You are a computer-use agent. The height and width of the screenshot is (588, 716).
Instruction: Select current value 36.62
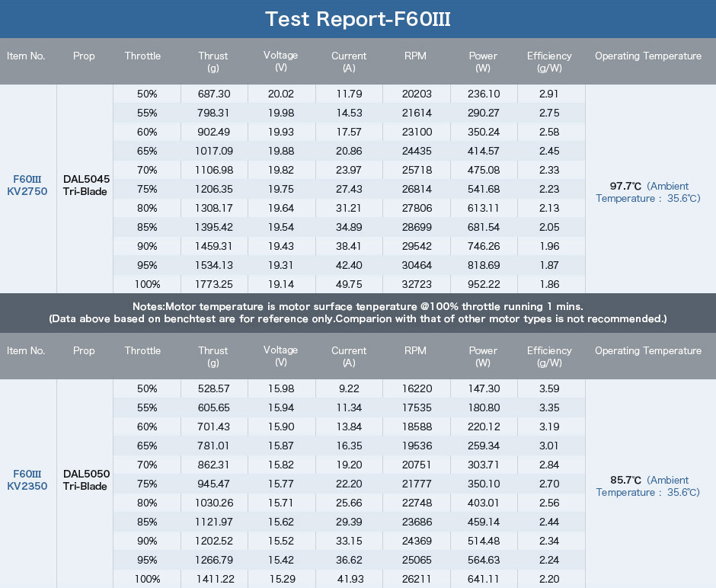point(349,560)
